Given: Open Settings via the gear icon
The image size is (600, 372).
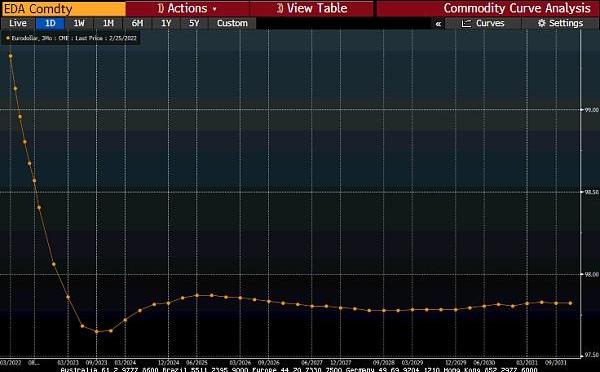Looking at the screenshot, I should (x=541, y=23).
